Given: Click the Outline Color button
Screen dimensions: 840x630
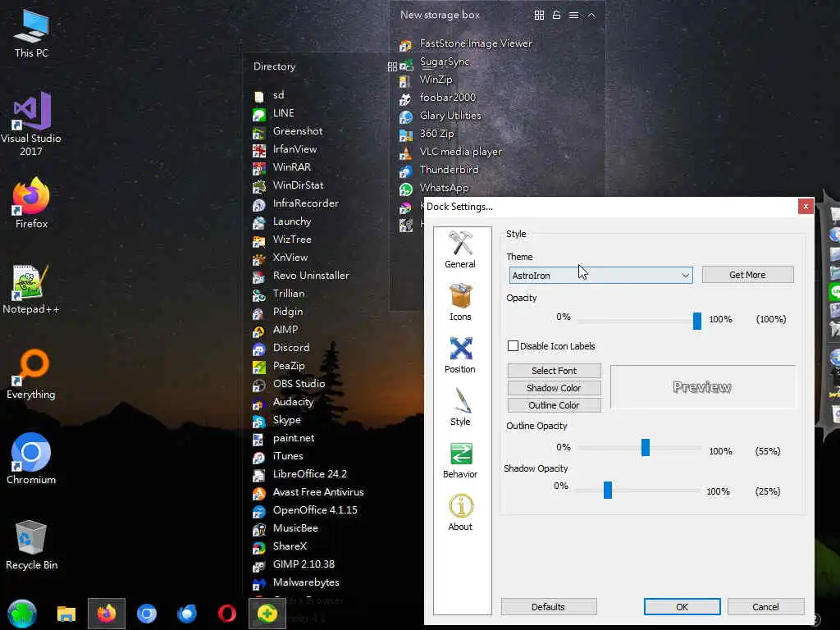Looking at the screenshot, I should click(x=554, y=405).
